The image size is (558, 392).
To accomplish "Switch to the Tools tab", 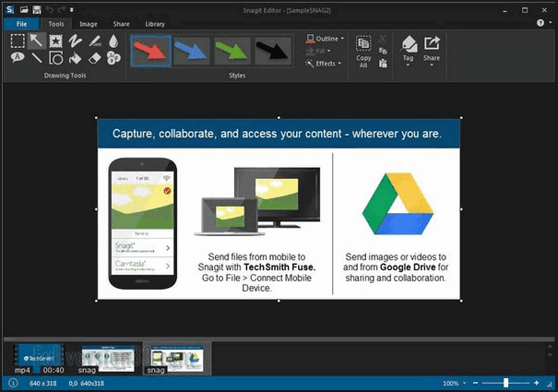I will (56, 24).
